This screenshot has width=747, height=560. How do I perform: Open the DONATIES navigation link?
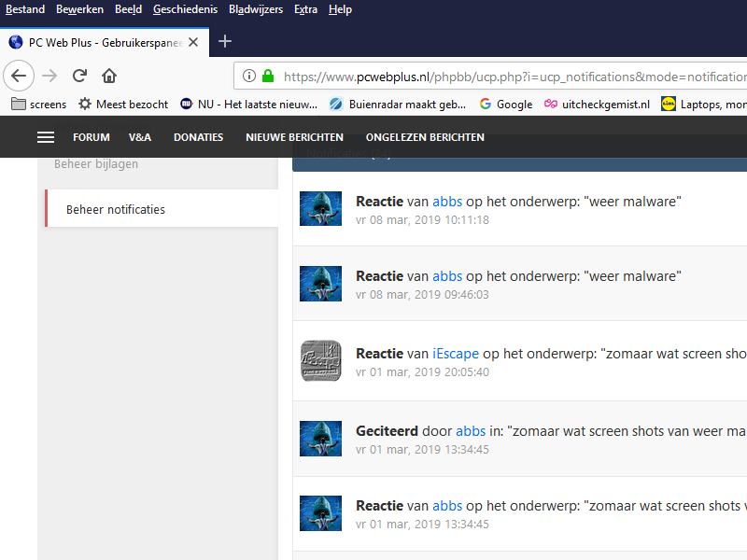click(x=198, y=137)
